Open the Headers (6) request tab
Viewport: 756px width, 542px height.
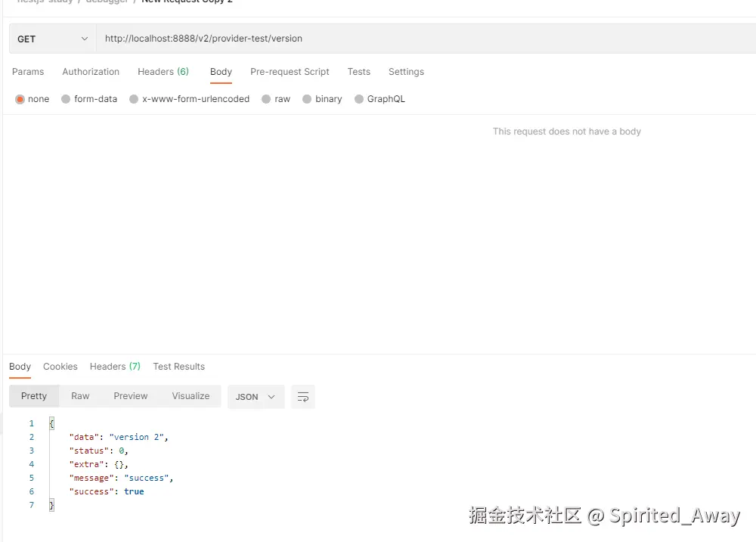tap(163, 72)
